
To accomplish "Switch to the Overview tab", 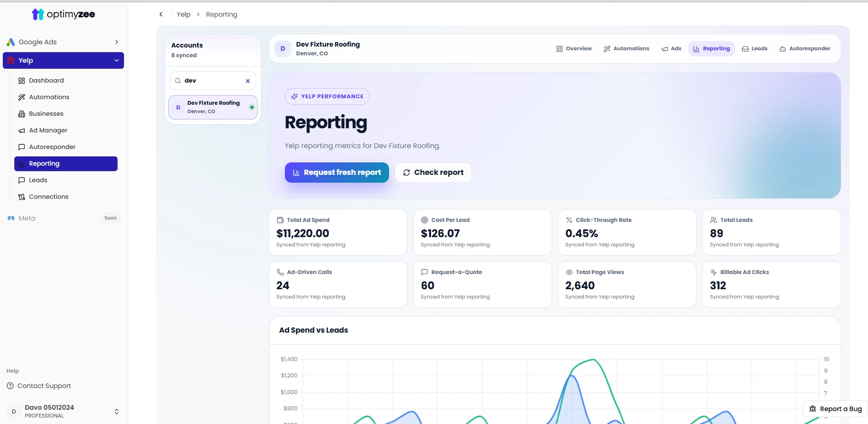I will point(574,48).
